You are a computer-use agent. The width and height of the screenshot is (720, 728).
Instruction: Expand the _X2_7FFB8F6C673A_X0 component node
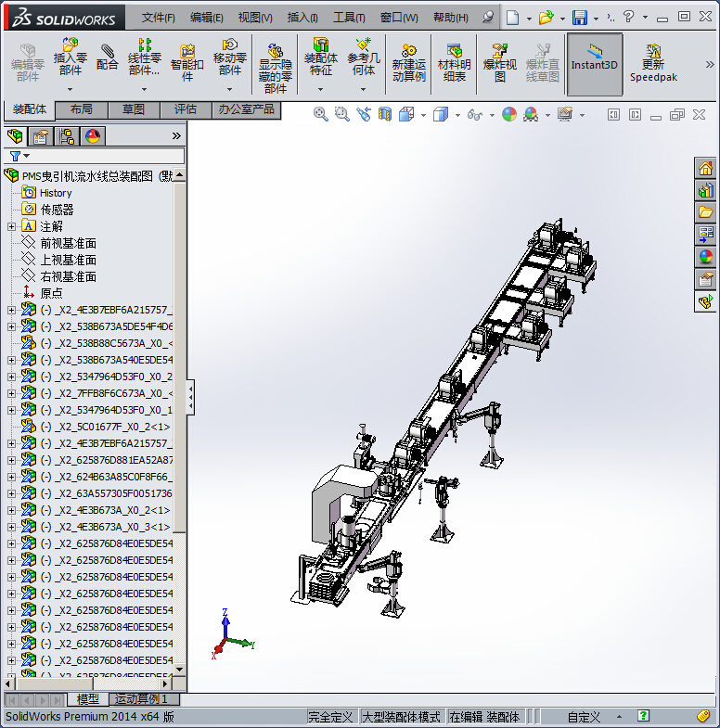(x=12, y=393)
